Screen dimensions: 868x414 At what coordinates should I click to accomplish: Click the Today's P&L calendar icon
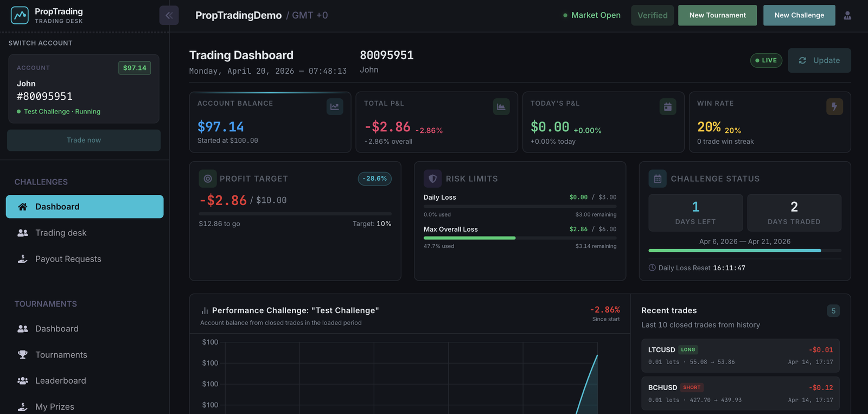pos(668,107)
